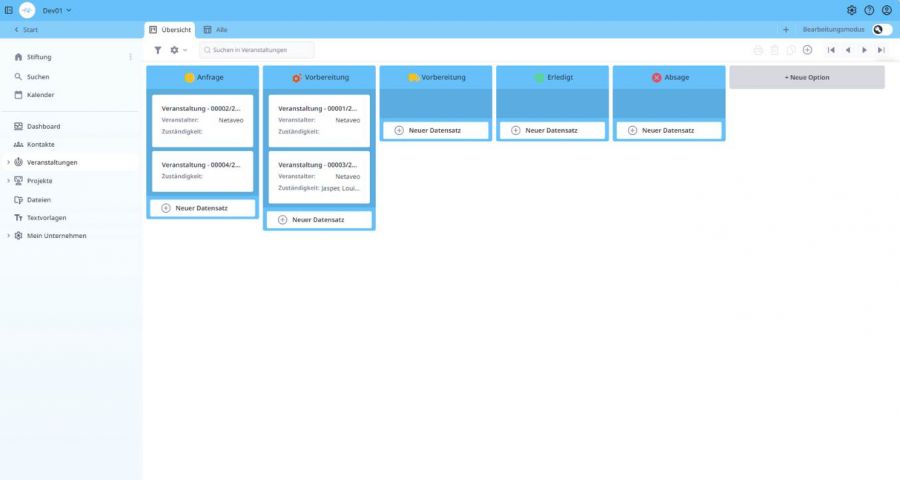Open view settings gear dropdown

[x=178, y=50]
